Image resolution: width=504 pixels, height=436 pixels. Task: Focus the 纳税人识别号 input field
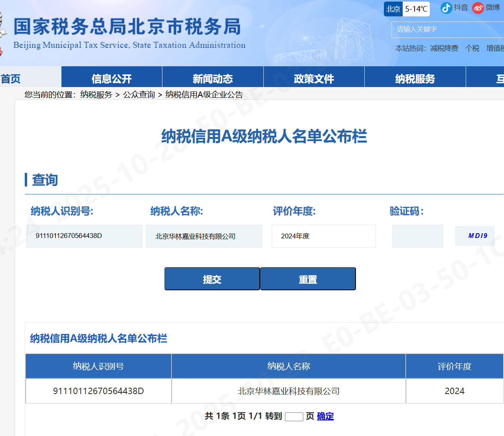[x=84, y=236]
